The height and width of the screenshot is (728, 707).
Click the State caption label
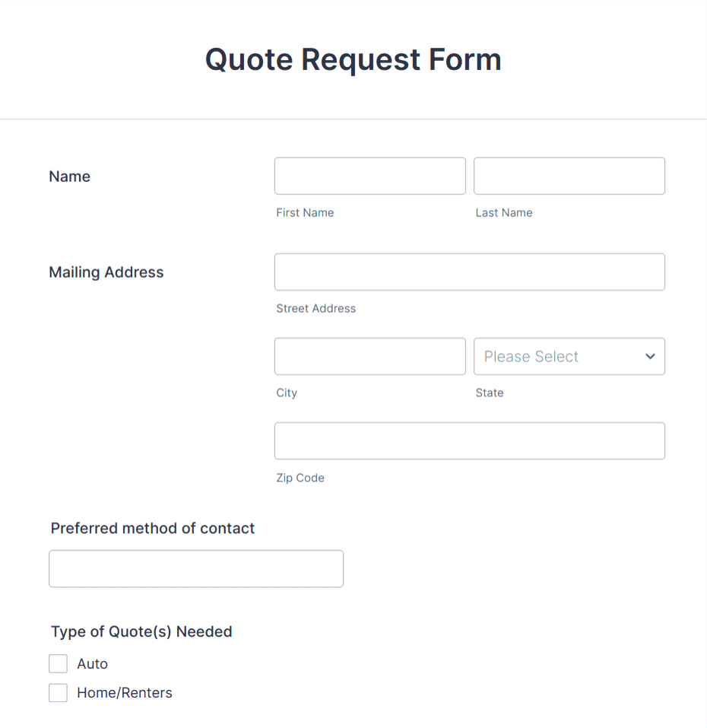click(x=489, y=393)
